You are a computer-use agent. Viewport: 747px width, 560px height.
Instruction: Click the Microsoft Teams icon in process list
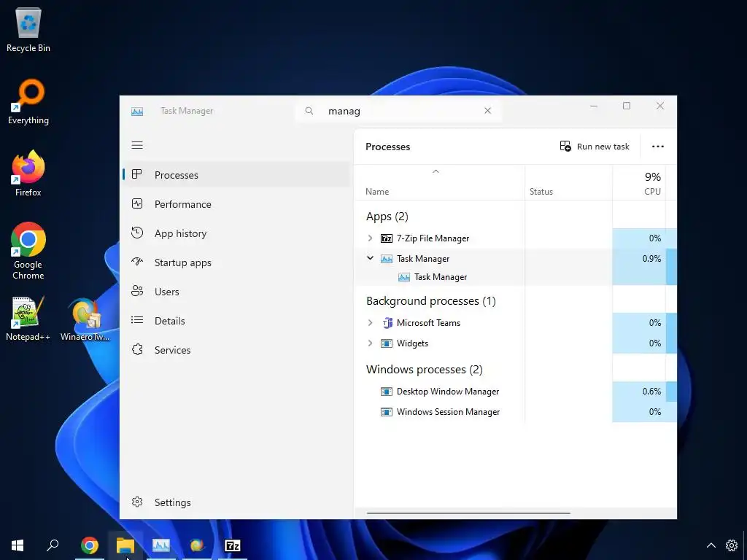(x=387, y=323)
